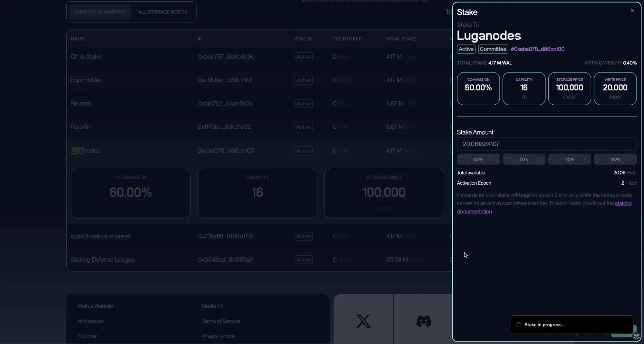
Task: Set stake amount to 50%
Action: point(524,159)
